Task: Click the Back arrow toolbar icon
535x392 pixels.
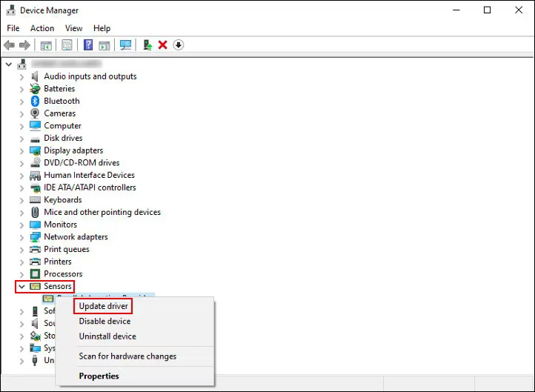Action: click(10, 45)
